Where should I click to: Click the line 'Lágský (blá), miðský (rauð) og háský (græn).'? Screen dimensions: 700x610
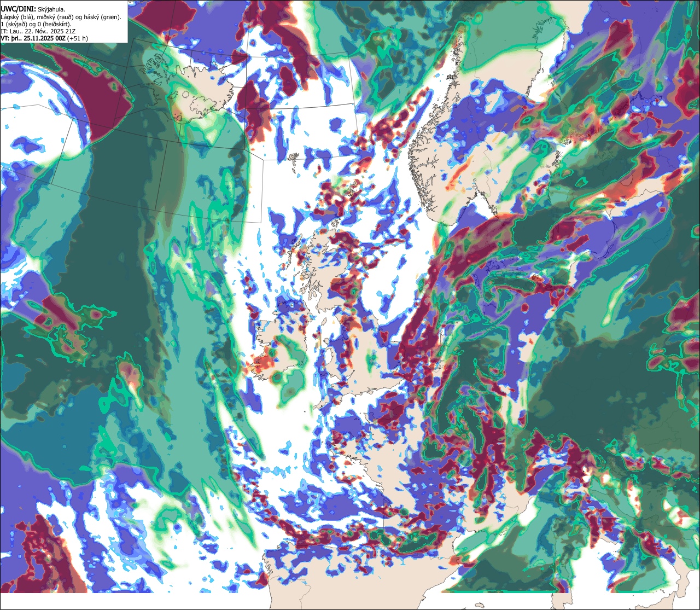coord(61,17)
